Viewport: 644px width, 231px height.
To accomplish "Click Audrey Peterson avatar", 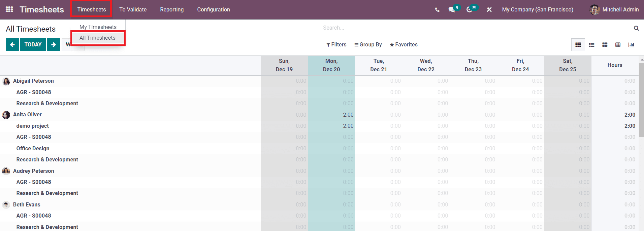I will click(x=6, y=171).
